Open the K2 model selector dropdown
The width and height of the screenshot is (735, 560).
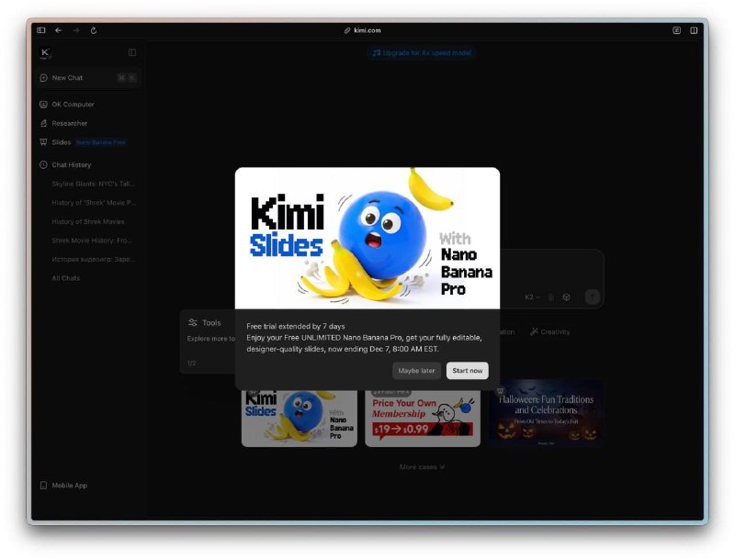530,297
